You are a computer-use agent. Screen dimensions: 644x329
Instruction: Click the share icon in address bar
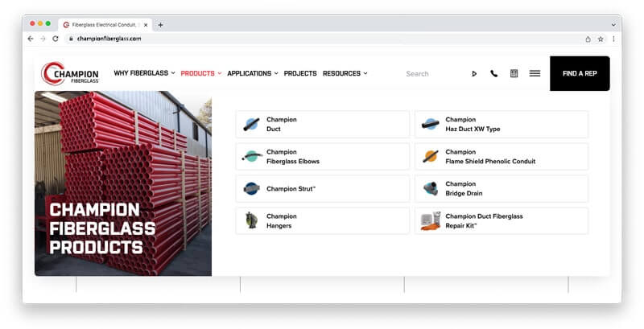pos(588,39)
